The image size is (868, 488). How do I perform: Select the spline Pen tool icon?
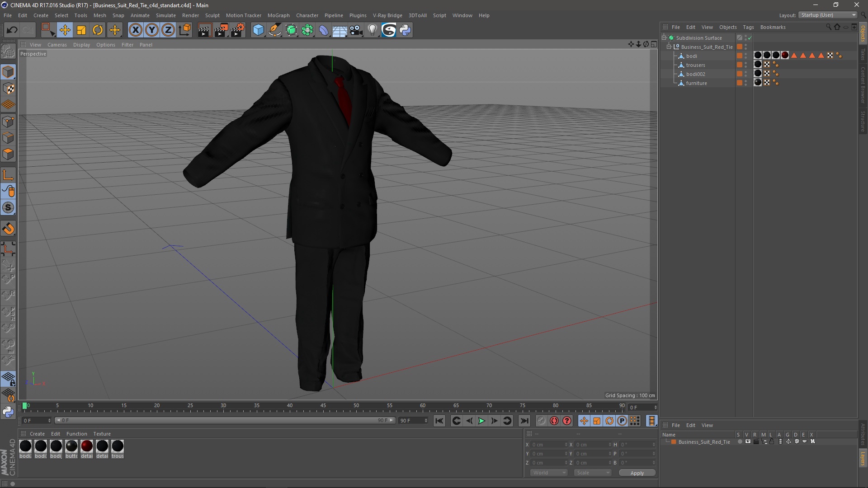275,30
